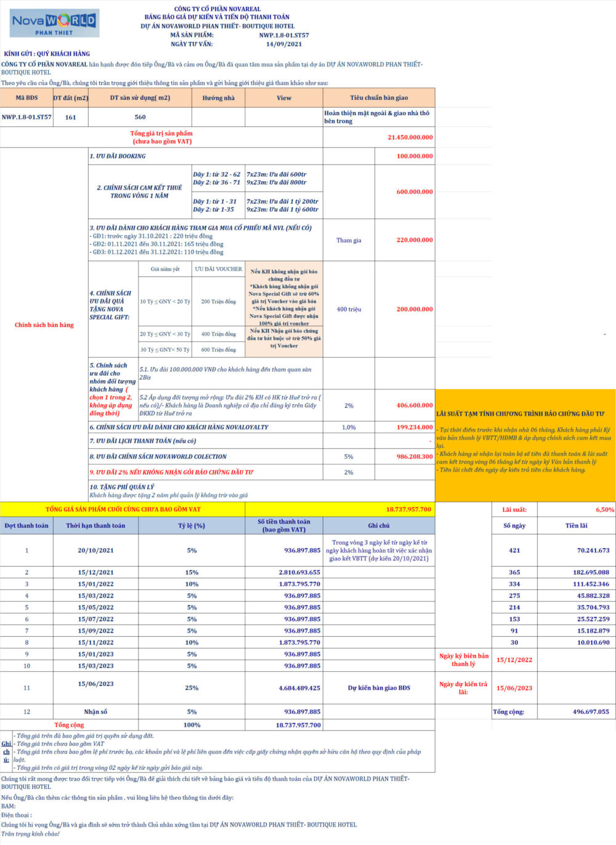Select the usable area cell showing 560
The width and height of the screenshot is (616, 845).
tap(140, 117)
